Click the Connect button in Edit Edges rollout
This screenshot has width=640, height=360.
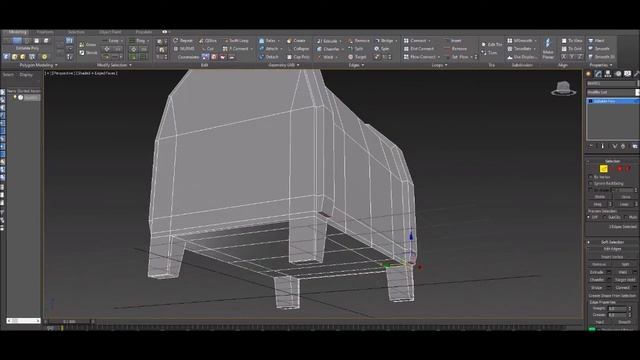622,288
